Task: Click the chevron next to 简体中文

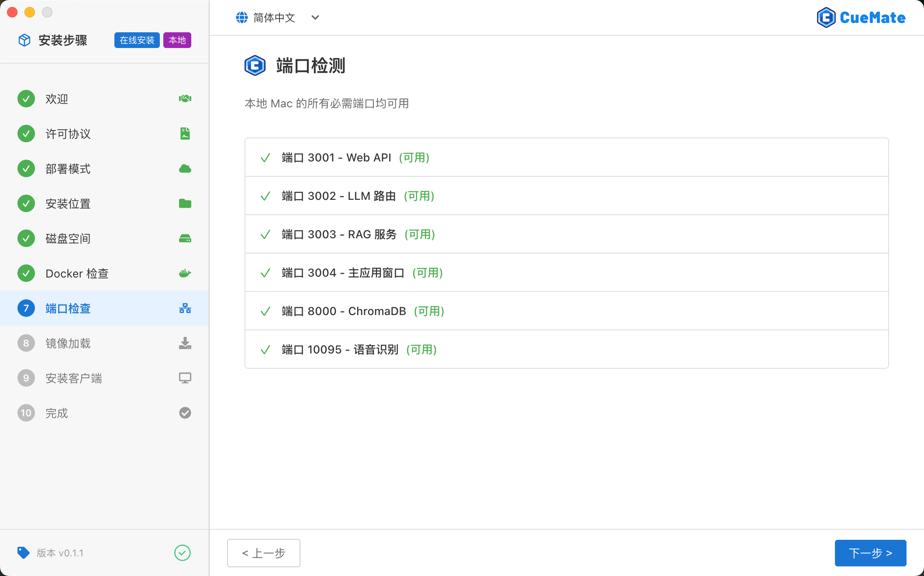Action: tap(315, 17)
